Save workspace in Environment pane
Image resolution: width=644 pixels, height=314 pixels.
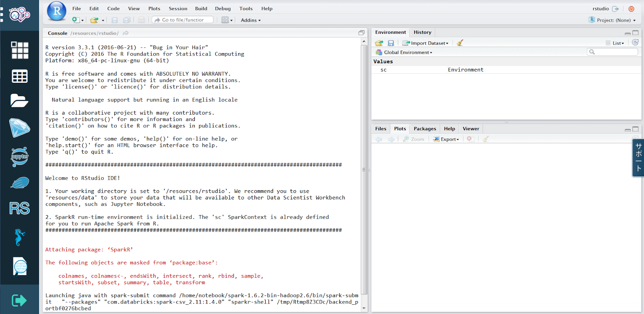(391, 43)
